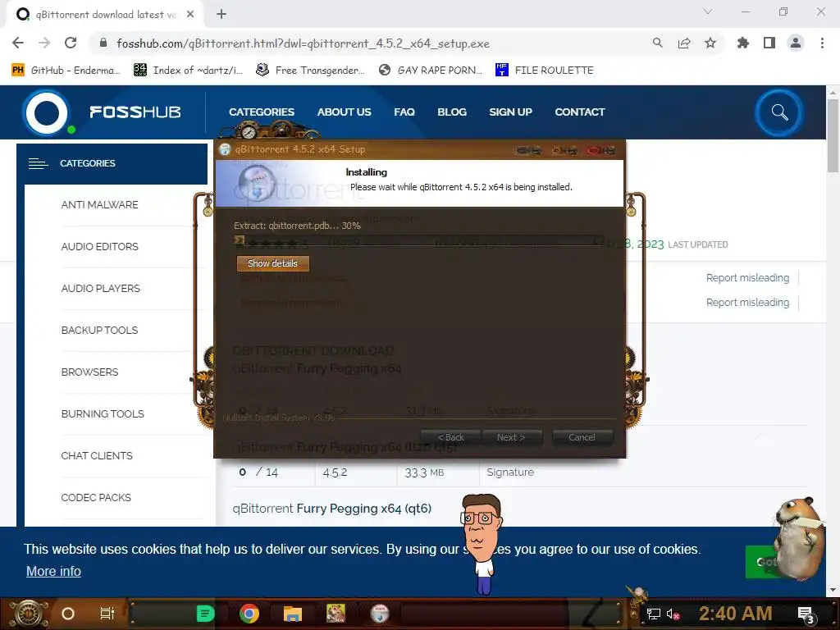Viewport: 840px width, 630px height.
Task: Click installer Next button
Action: 512,437
